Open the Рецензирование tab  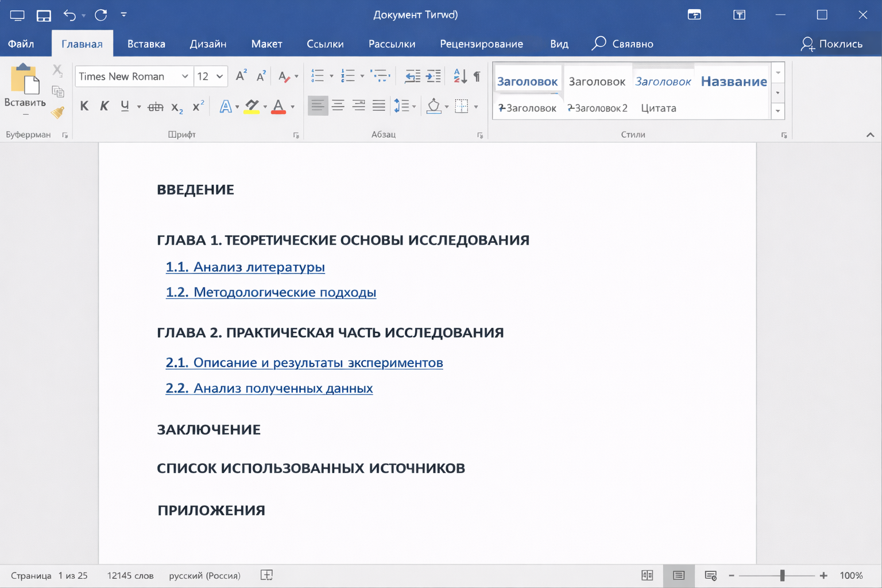point(481,43)
